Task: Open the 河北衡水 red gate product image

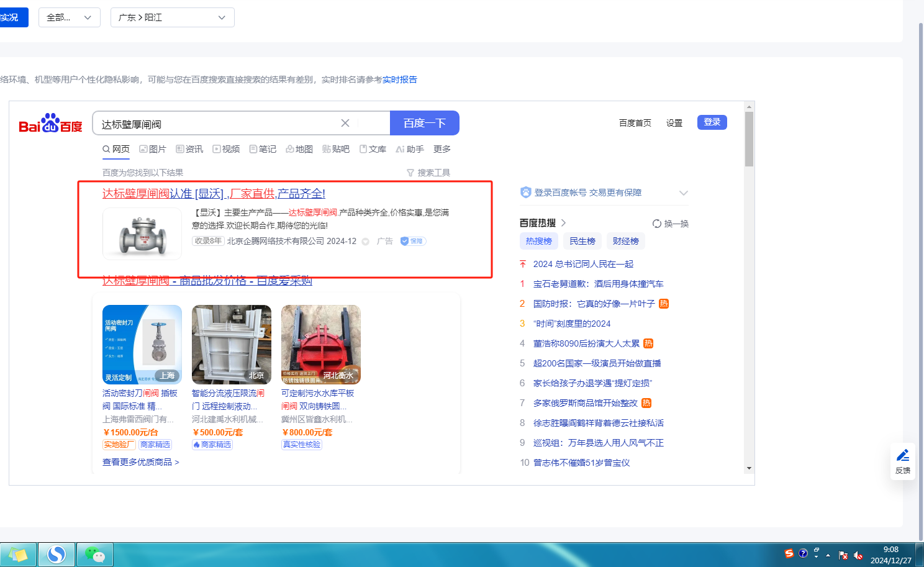Action: coord(321,345)
